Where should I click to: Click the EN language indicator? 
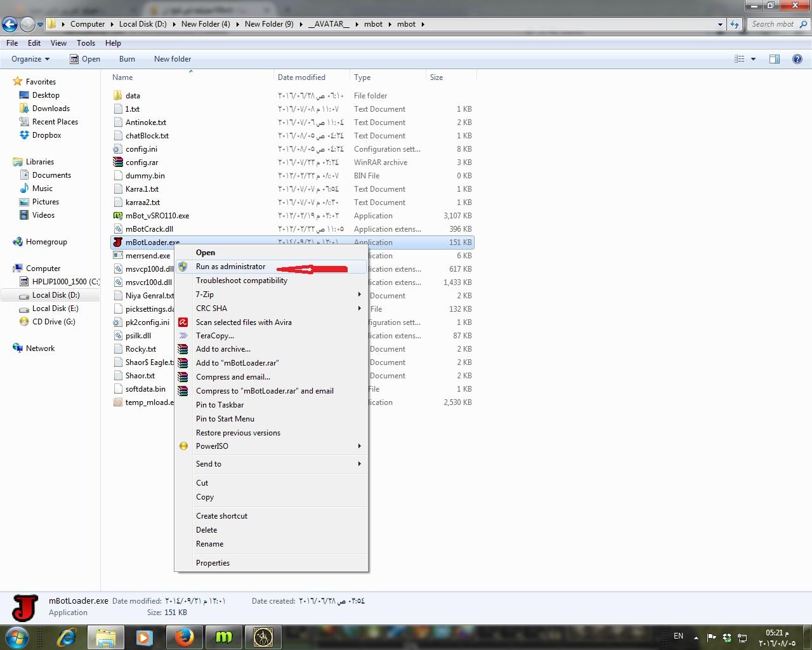click(678, 636)
